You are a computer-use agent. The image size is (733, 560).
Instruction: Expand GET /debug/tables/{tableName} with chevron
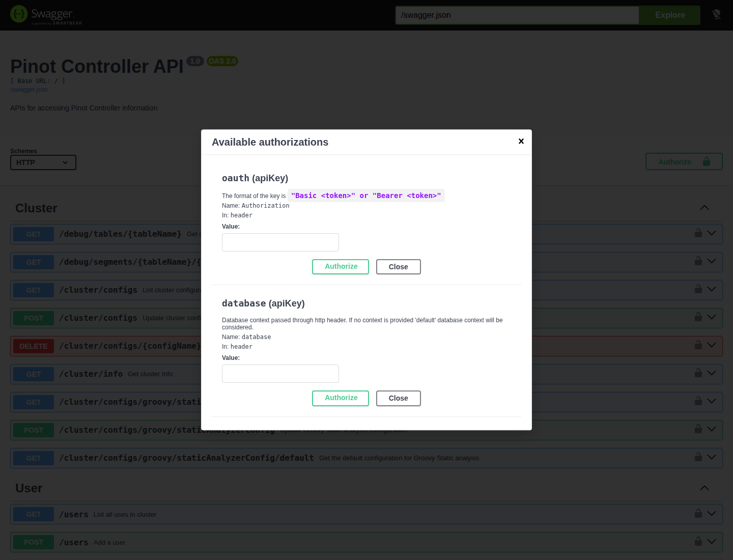click(712, 233)
